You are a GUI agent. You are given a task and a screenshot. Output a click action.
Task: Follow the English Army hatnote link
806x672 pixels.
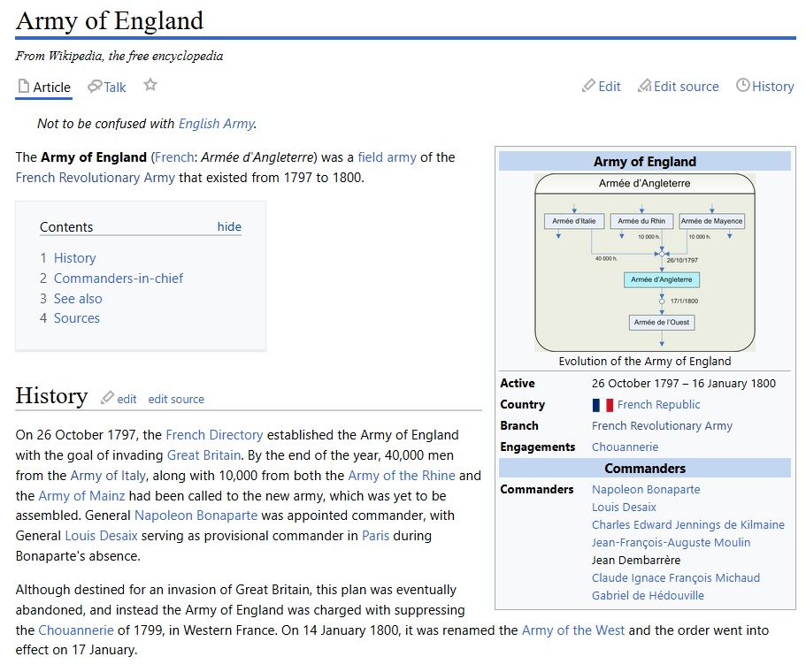pos(217,124)
